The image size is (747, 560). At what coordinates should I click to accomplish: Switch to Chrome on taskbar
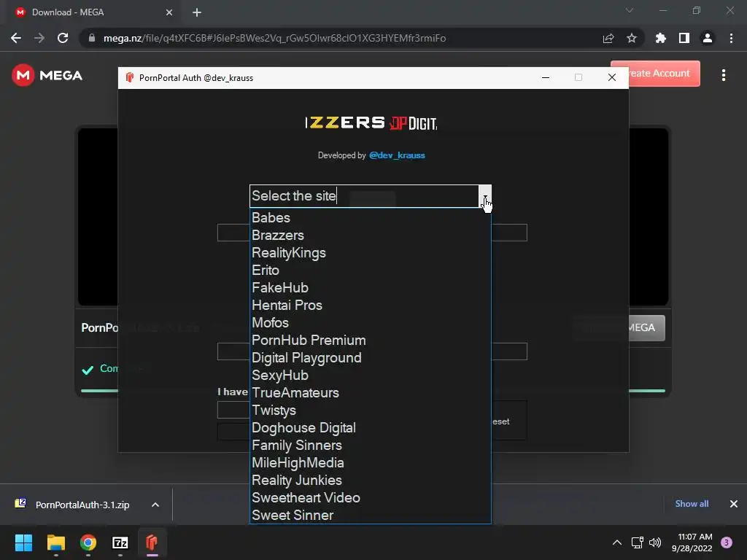click(x=88, y=542)
